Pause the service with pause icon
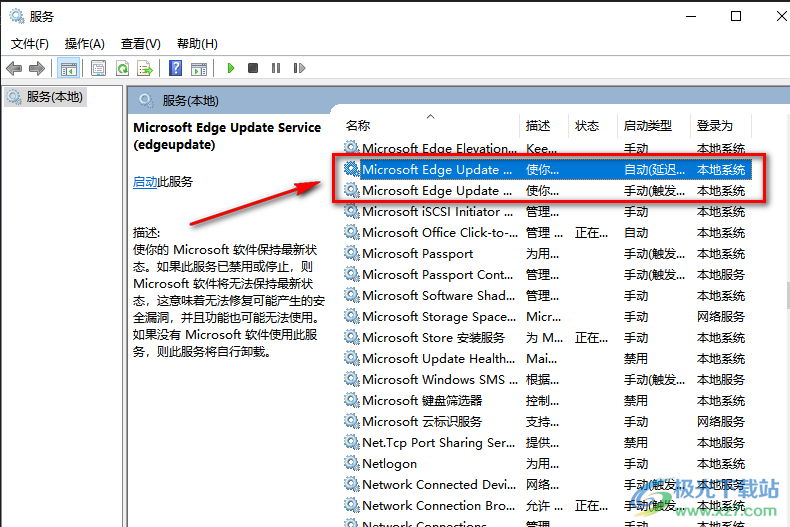 (276, 68)
